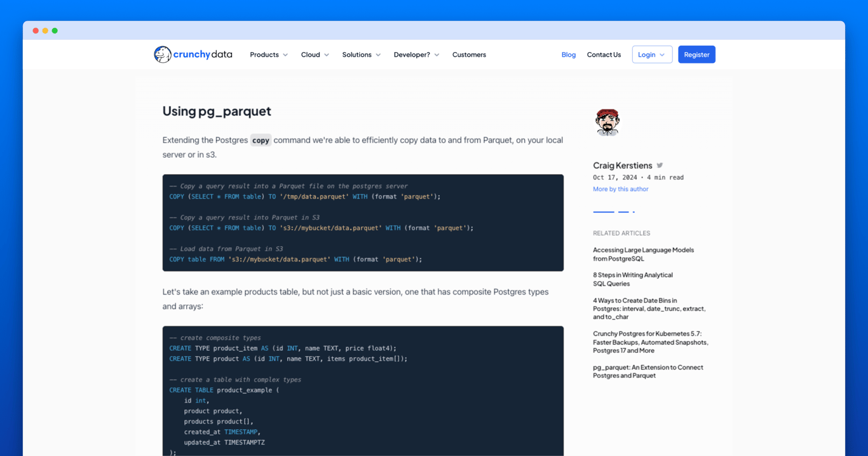The width and height of the screenshot is (868, 456).
Task: Navigate to the Blog section
Action: pos(568,55)
